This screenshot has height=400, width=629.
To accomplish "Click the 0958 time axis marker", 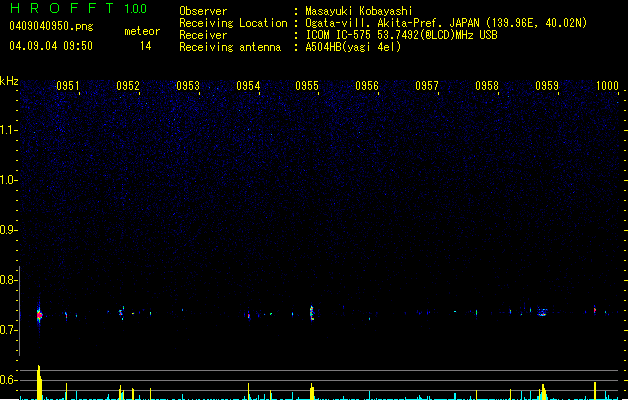I will click(x=487, y=86).
